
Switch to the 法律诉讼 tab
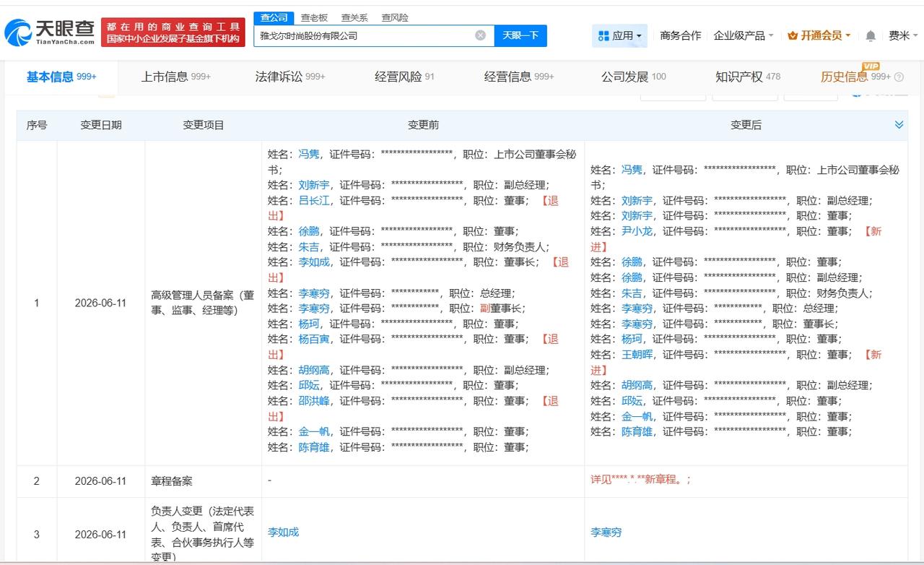[289, 77]
